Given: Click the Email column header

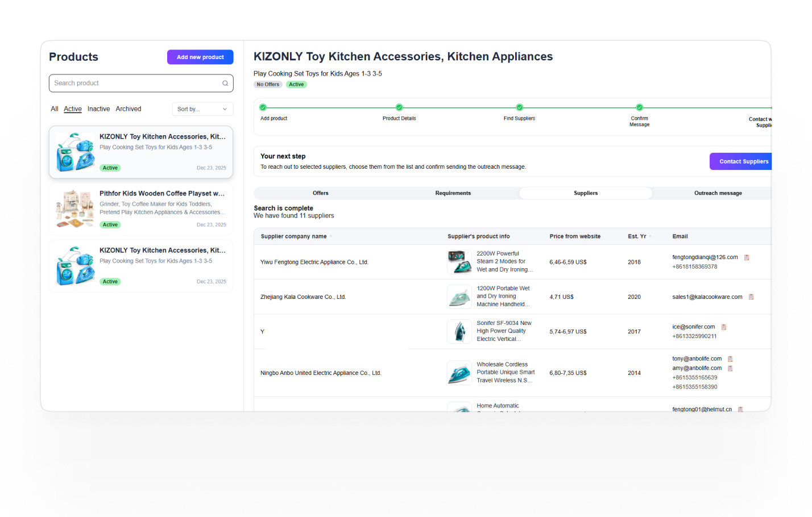Looking at the screenshot, I should 680,236.
